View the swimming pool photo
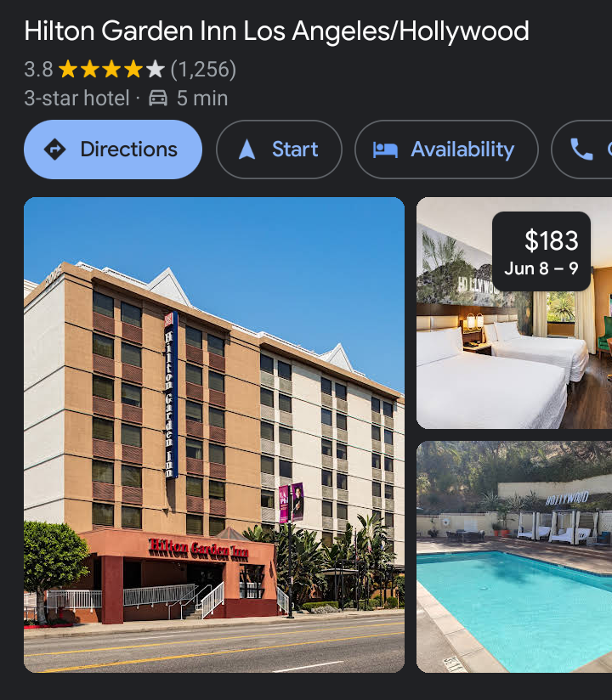The height and width of the screenshot is (700, 612). (514, 556)
